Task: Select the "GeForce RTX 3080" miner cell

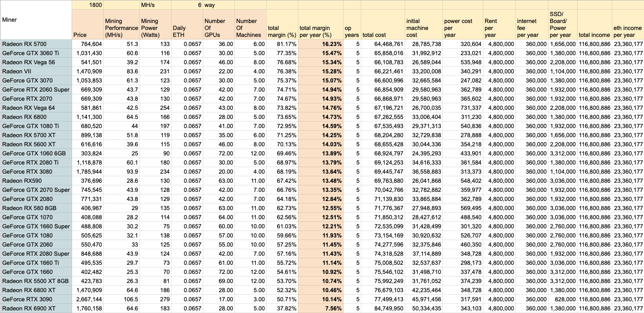Action: (x=36, y=171)
